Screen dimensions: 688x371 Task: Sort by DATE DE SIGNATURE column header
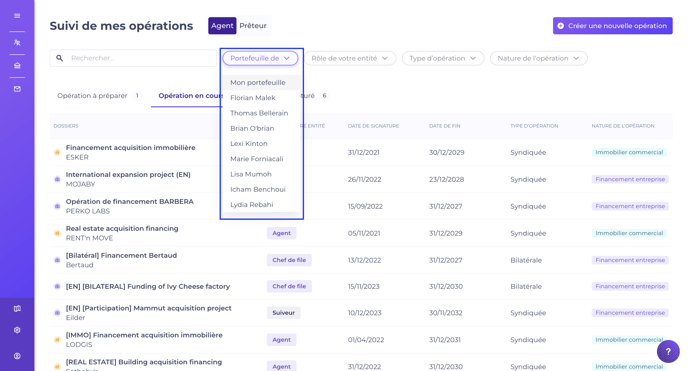point(373,126)
